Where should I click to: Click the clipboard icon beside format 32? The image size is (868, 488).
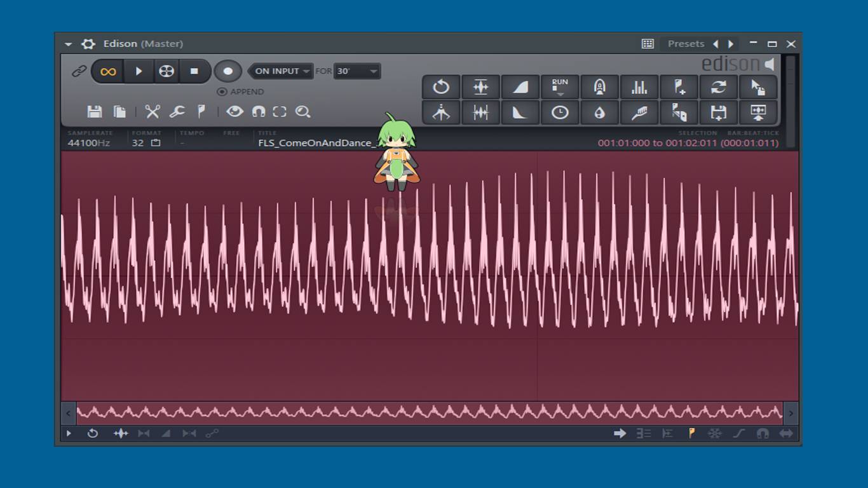156,143
